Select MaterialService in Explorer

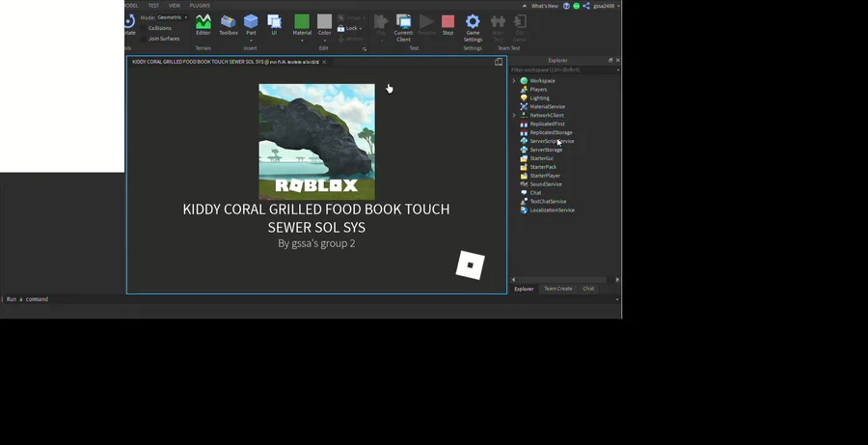548,106
